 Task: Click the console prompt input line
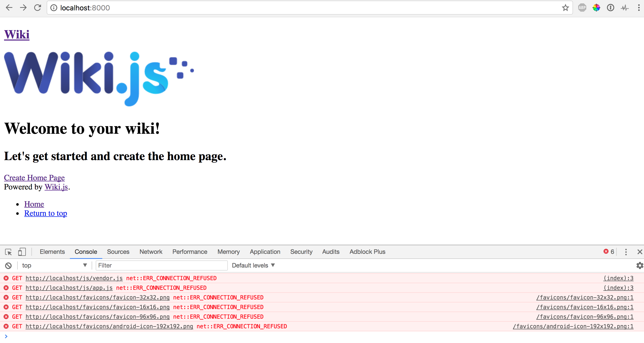[x=322, y=336]
